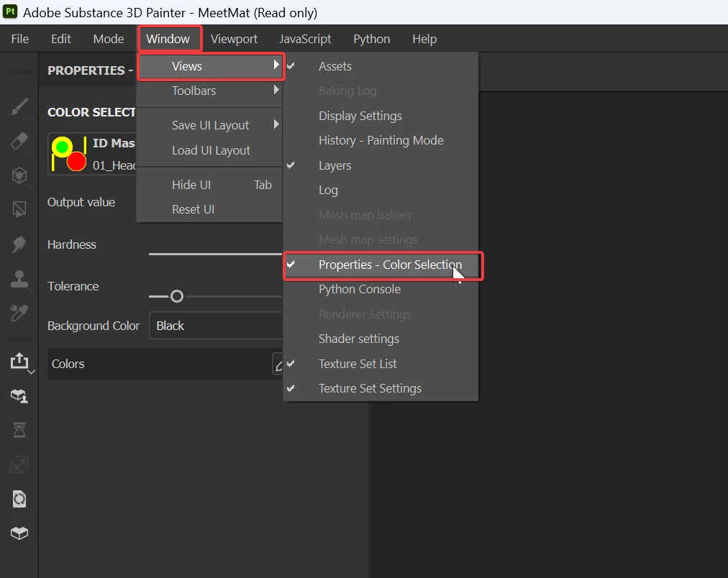The width and height of the screenshot is (728, 578).
Task: Click the hourglass icon in sidebar
Action: click(19, 430)
